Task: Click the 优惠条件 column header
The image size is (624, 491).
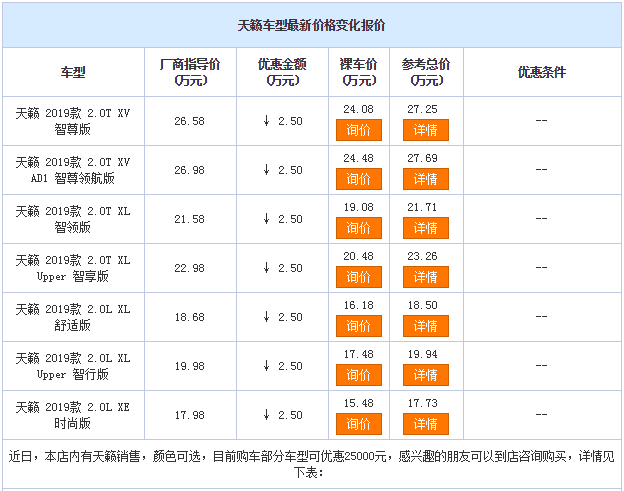Action: coord(542,72)
